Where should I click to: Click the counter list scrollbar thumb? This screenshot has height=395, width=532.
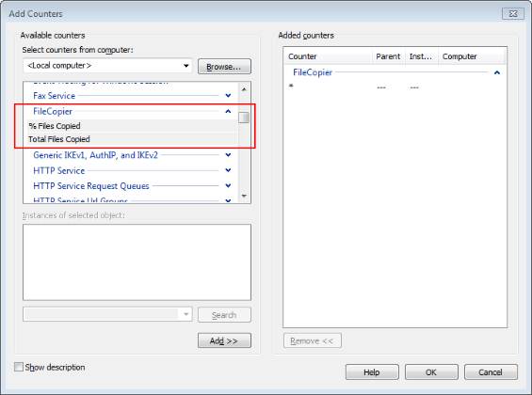pos(244,118)
